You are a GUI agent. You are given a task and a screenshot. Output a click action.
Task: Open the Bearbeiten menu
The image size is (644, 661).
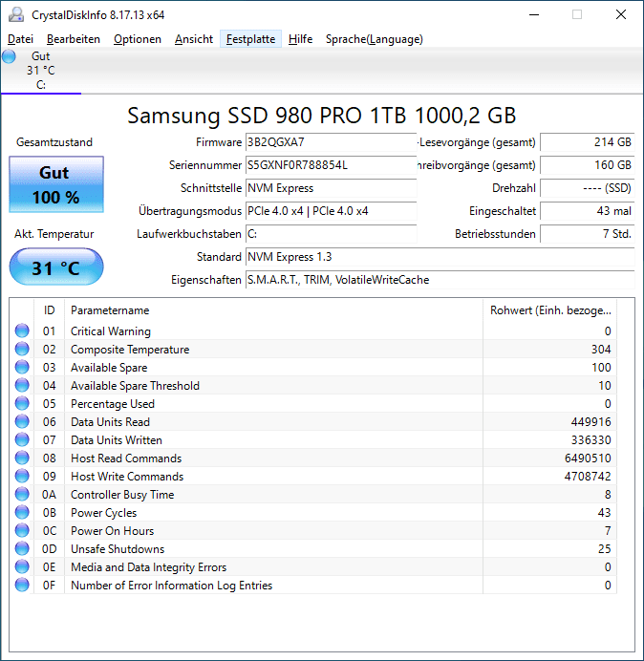pyautogui.click(x=74, y=39)
